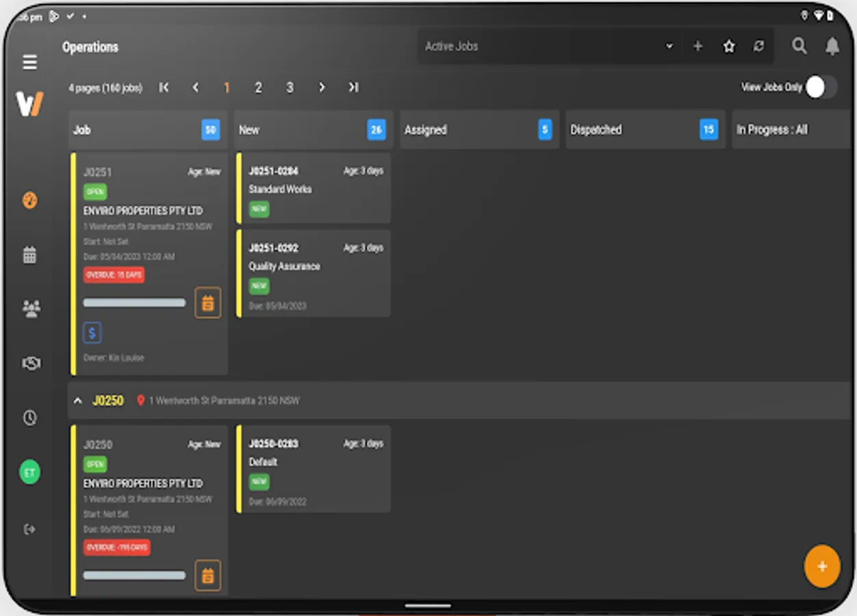Go to next page arrow
The width and height of the screenshot is (857, 616).
[322, 87]
